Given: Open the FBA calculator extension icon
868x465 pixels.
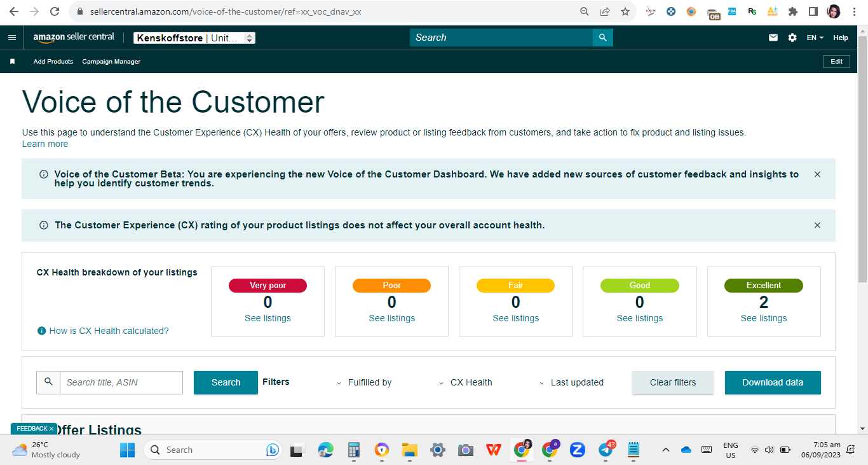Looking at the screenshot, I should [x=732, y=11].
